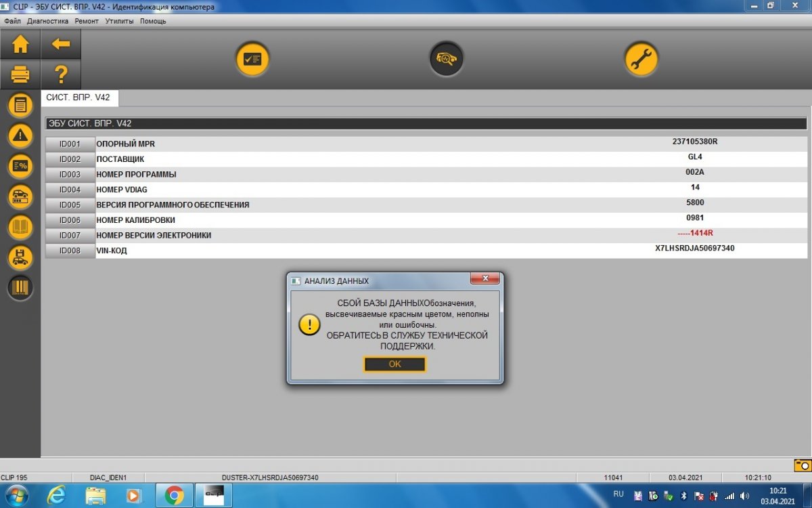
Task: Open the Утилиты menu
Action: 119,21
